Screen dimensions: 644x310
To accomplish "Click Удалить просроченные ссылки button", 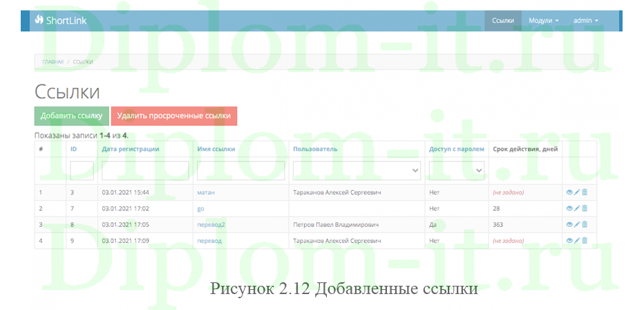I will tap(173, 116).
